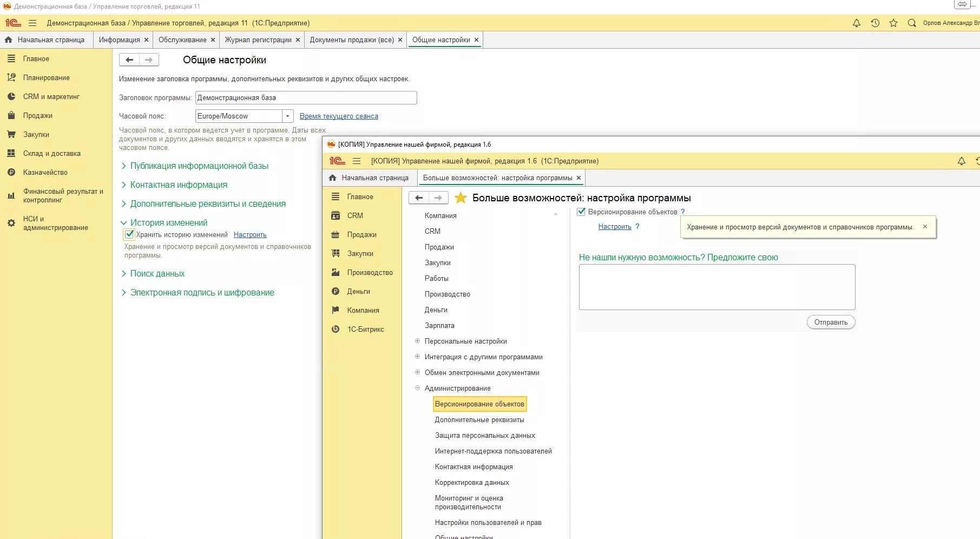Expand Интеграция с другими программами node
The height and width of the screenshot is (539, 980).
tap(417, 357)
